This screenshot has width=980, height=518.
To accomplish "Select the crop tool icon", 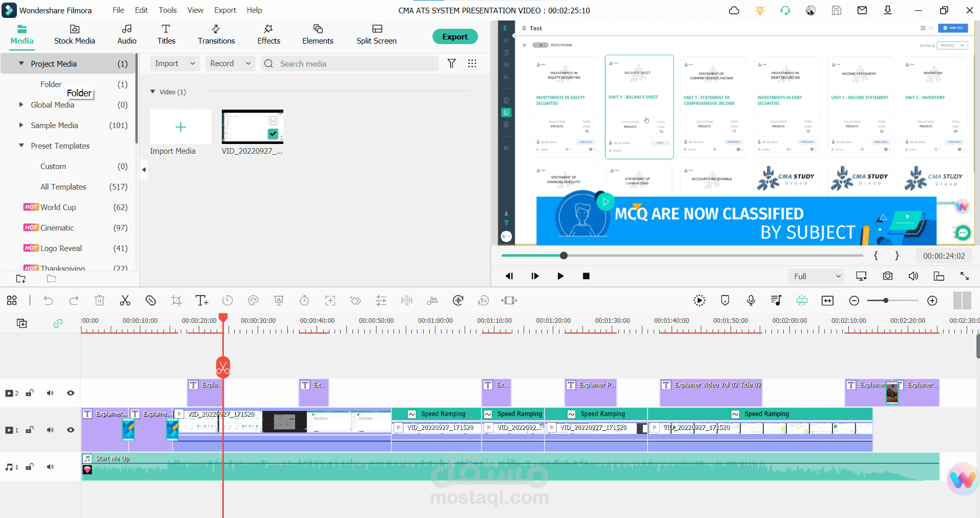I will (176, 301).
